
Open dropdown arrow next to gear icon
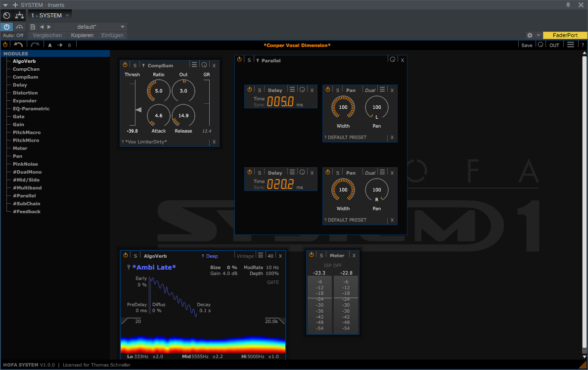coord(538,35)
